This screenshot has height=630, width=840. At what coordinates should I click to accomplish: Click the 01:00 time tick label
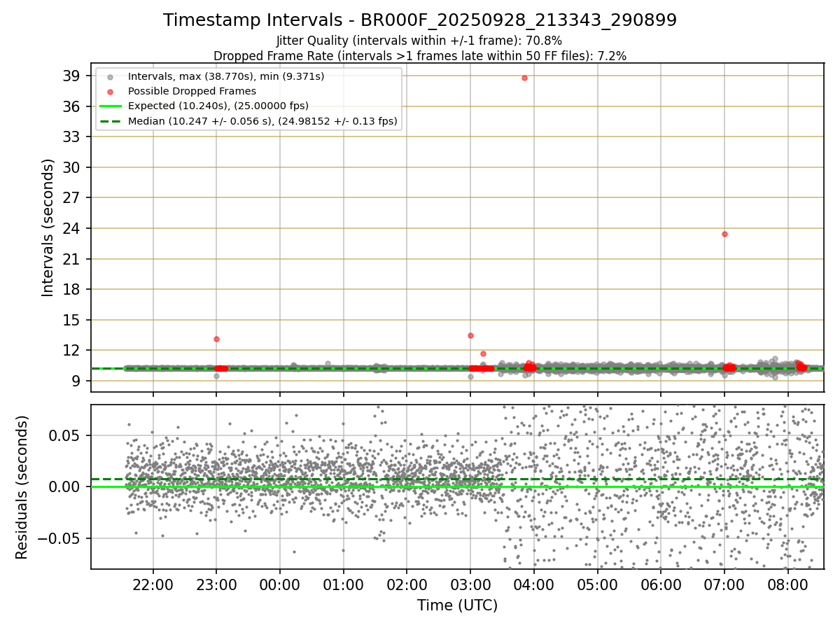[344, 585]
